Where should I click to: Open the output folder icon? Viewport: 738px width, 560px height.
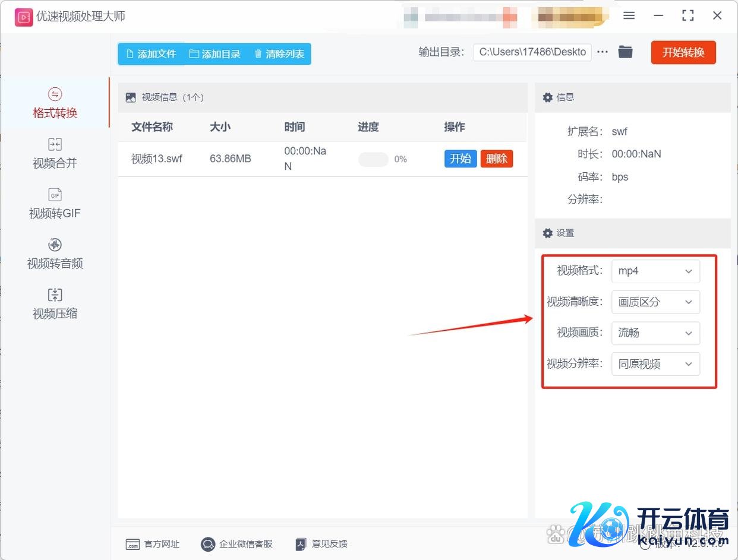(625, 52)
